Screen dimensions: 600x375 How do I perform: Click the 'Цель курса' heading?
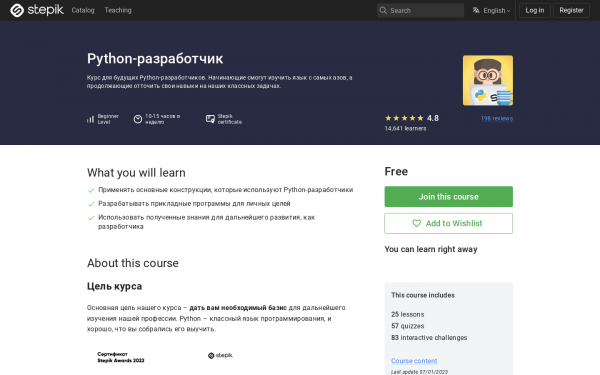(x=114, y=286)
